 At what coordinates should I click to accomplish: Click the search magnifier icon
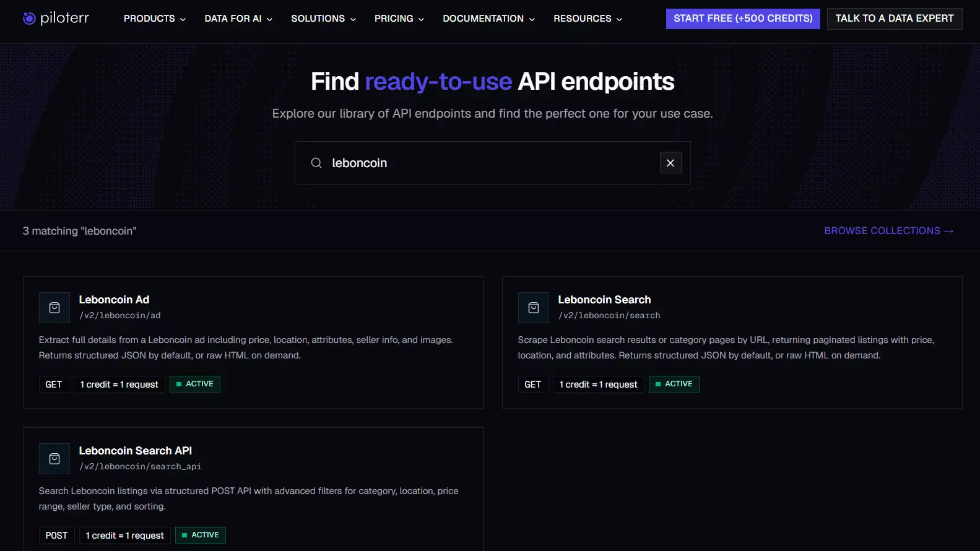[x=316, y=163]
